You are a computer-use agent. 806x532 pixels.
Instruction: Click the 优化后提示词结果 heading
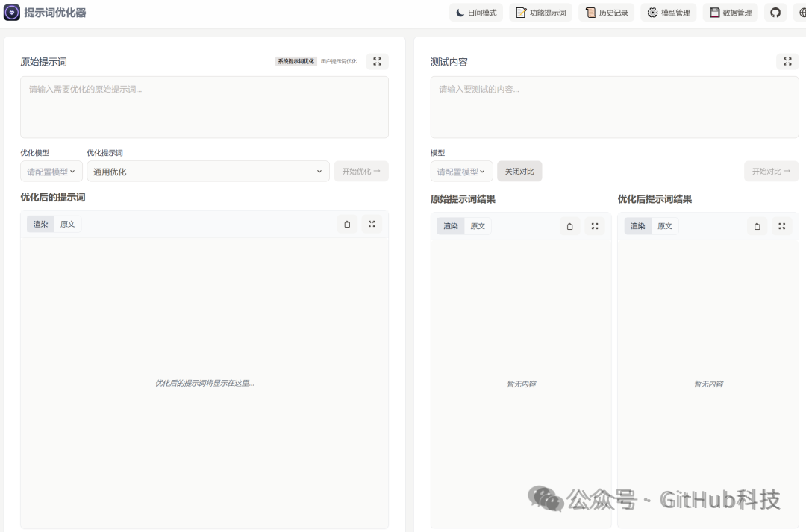(x=655, y=199)
